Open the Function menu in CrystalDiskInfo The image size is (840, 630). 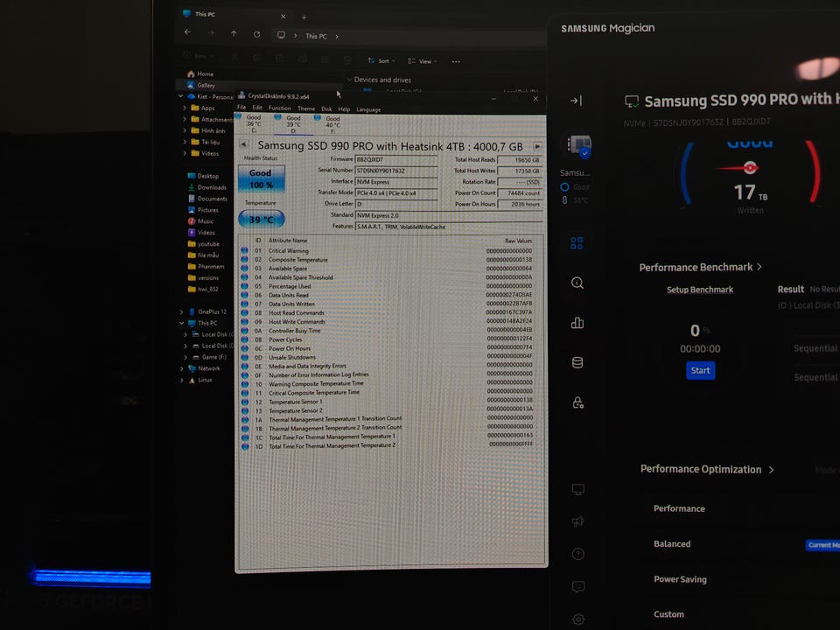click(x=280, y=108)
